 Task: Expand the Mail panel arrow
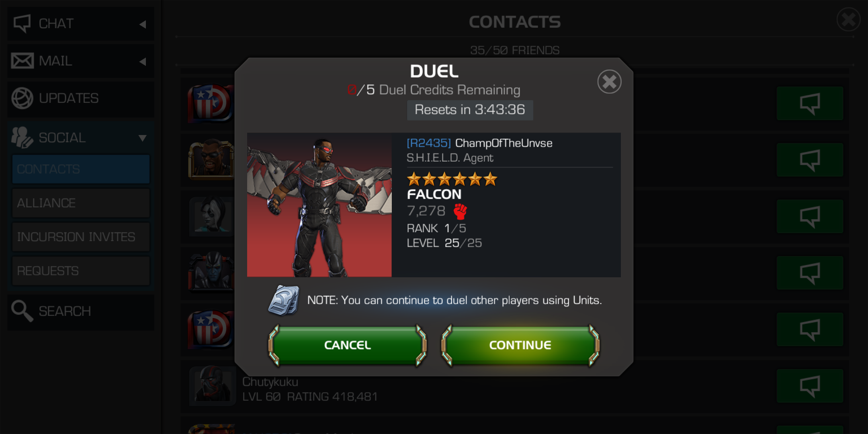(143, 61)
